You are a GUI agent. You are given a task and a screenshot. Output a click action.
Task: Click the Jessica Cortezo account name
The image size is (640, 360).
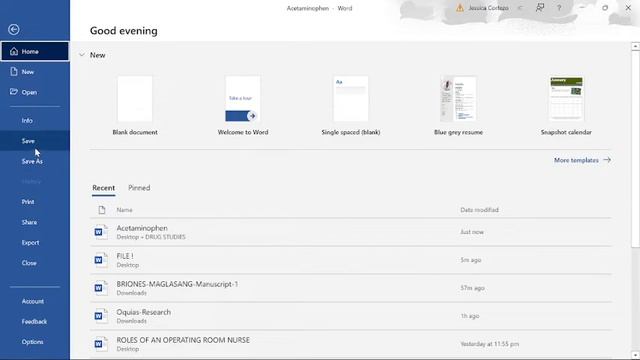488,8
